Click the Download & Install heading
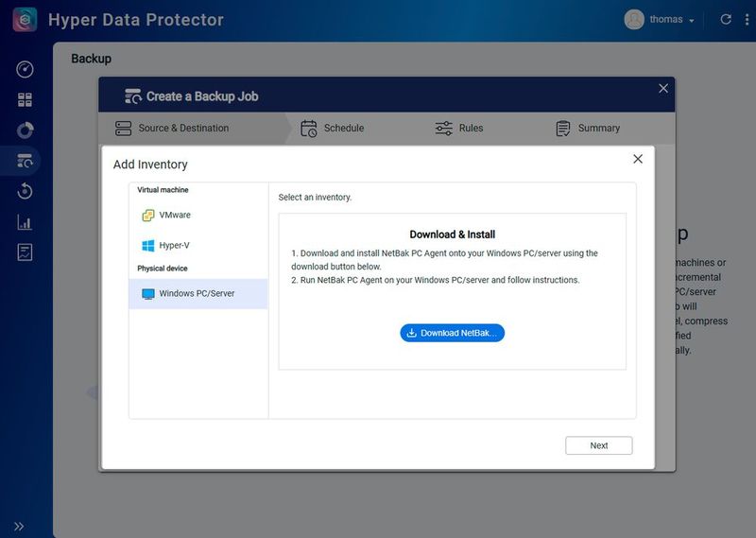 [453, 234]
